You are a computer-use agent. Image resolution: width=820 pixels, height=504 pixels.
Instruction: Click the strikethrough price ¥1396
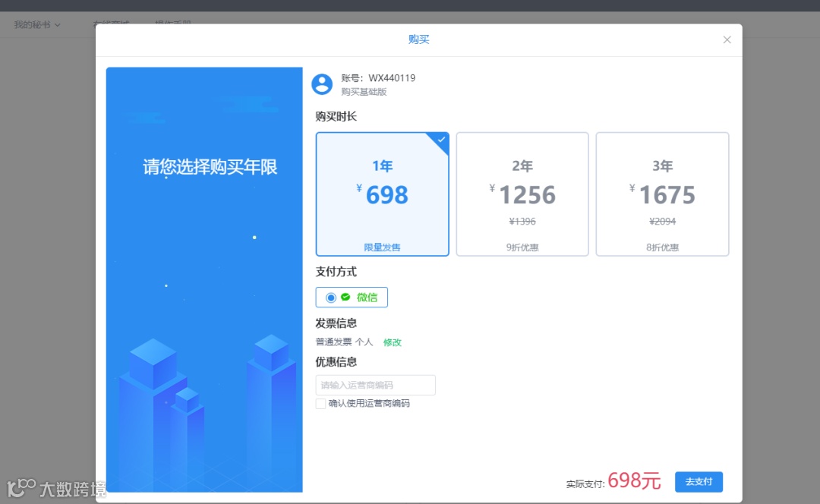[x=522, y=221]
